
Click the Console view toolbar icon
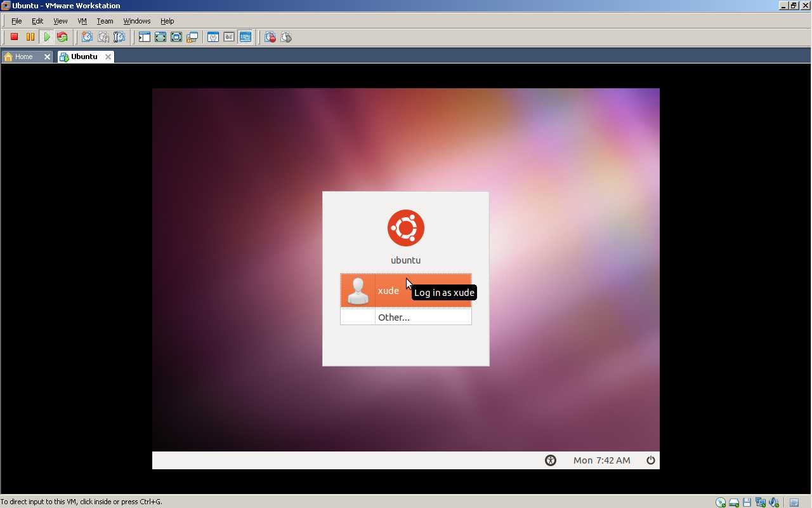click(x=245, y=37)
